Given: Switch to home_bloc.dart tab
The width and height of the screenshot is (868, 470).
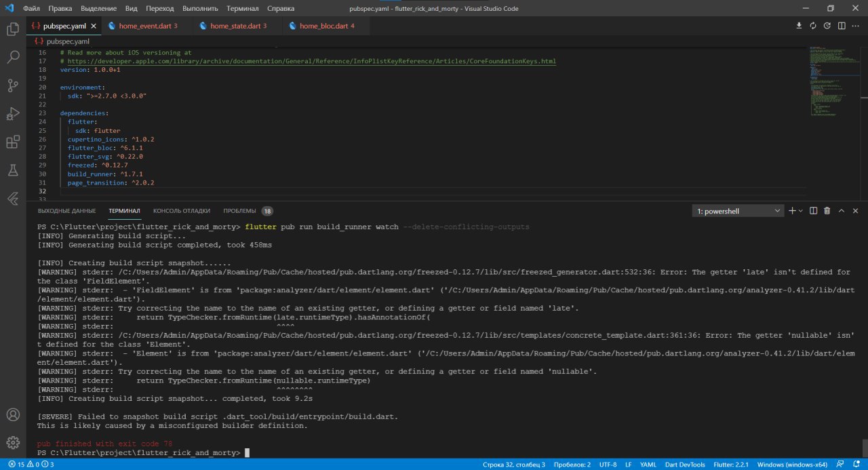Looking at the screenshot, I should pyautogui.click(x=326, y=26).
